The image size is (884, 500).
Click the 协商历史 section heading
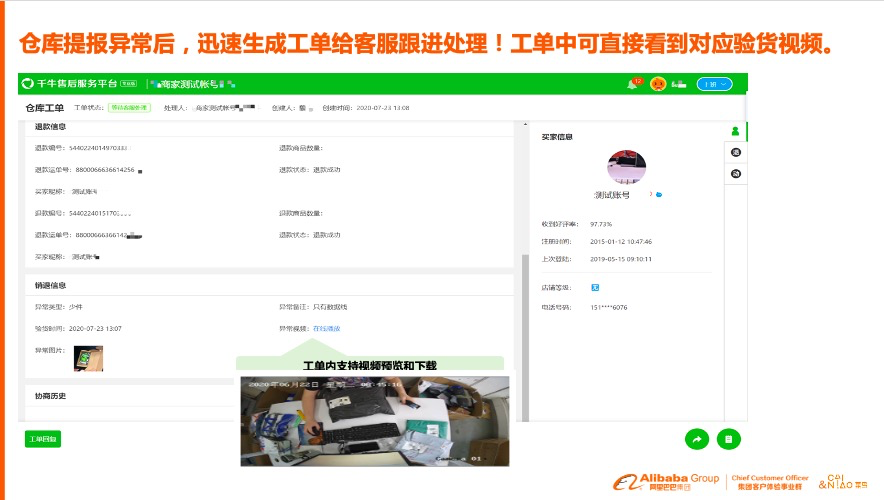click(x=50, y=396)
